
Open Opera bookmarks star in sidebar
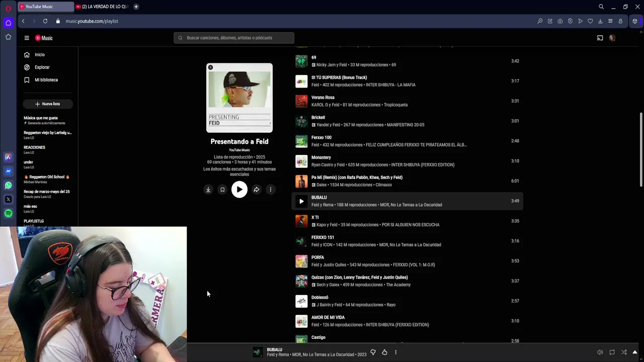[x=8, y=37]
